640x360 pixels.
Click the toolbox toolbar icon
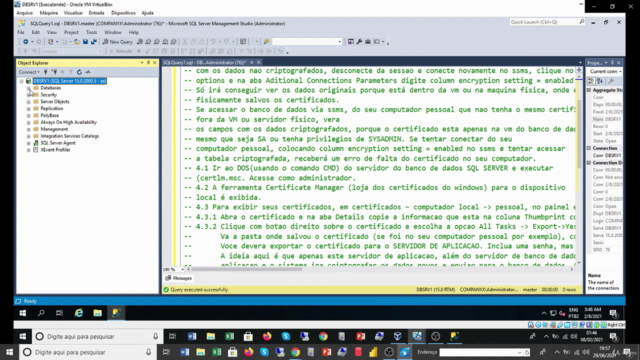tap(368, 42)
